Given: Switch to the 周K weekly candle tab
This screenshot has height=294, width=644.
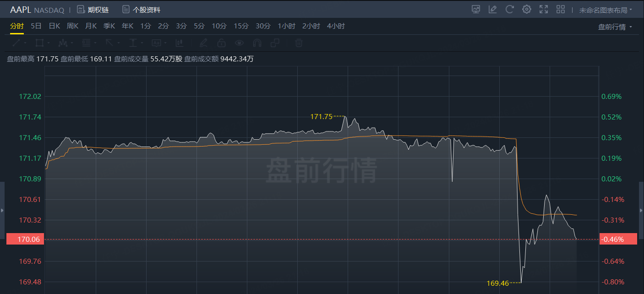Looking at the screenshot, I should point(72,26).
